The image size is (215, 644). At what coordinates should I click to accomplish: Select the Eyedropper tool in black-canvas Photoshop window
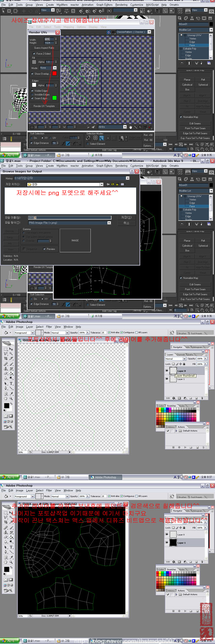[x=11, y=557]
